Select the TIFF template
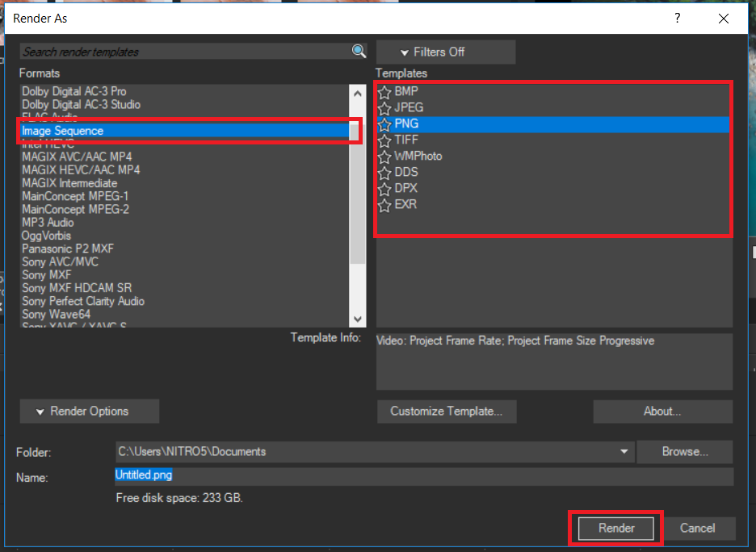Screen dimensions: 756x552 point(553,140)
